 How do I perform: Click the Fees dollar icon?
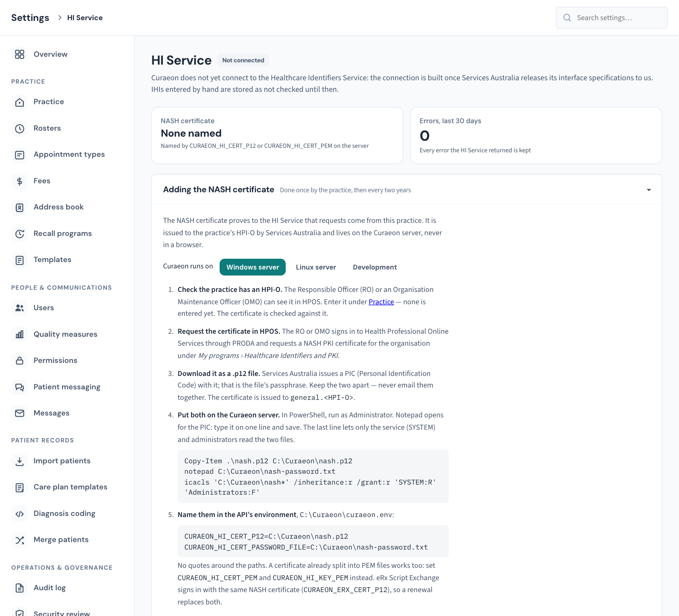(20, 181)
